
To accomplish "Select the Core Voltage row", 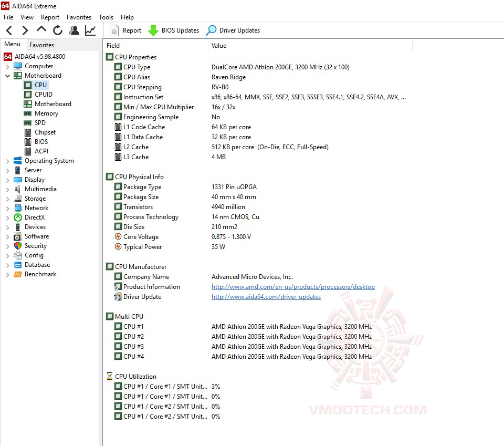I will coord(183,237).
